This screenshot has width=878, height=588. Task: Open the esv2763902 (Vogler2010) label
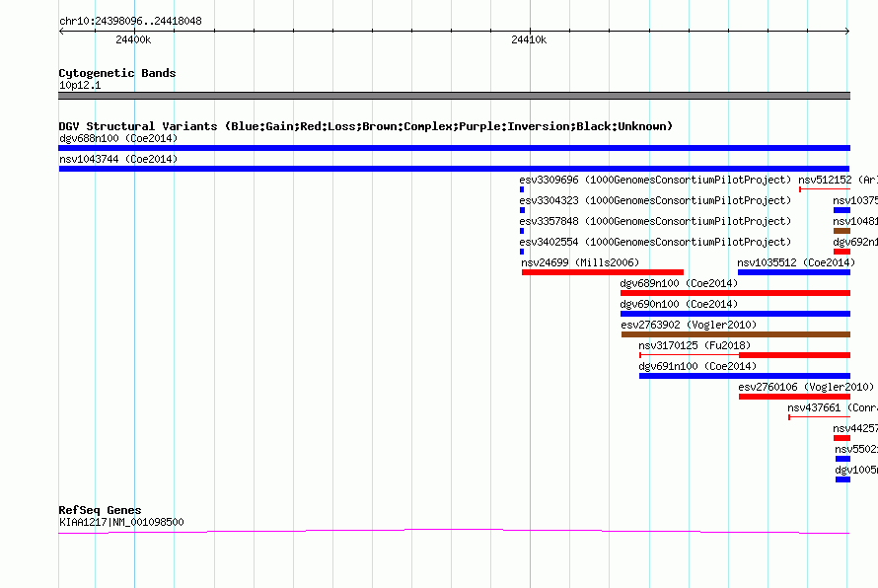(689, 325)
